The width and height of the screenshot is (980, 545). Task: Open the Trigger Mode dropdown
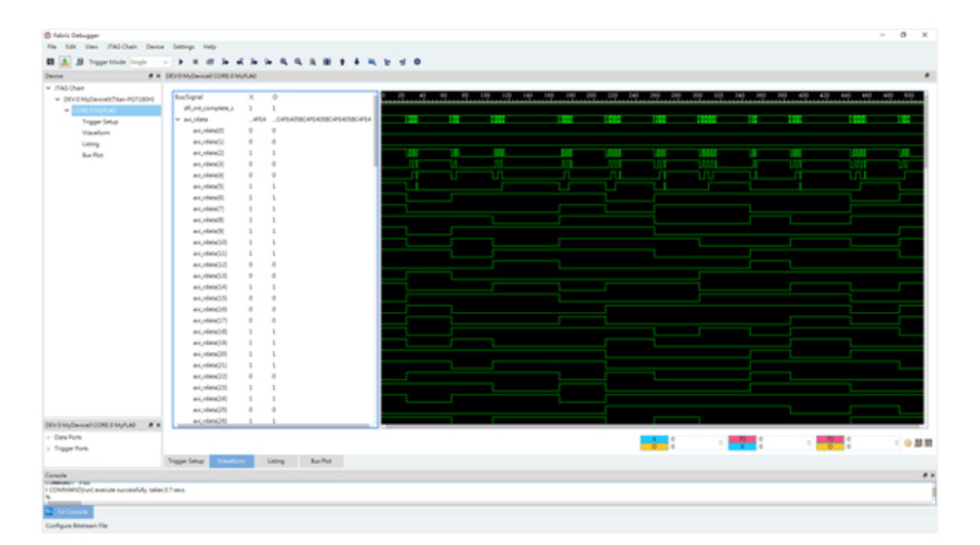coord(149,61)
